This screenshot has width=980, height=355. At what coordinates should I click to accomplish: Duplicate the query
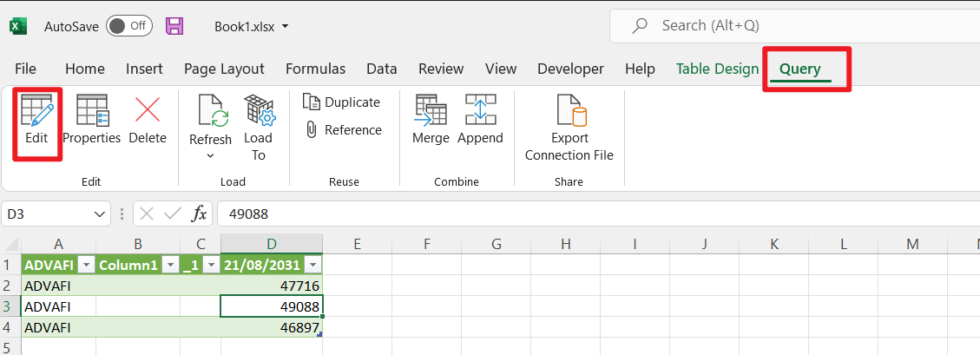342,102
